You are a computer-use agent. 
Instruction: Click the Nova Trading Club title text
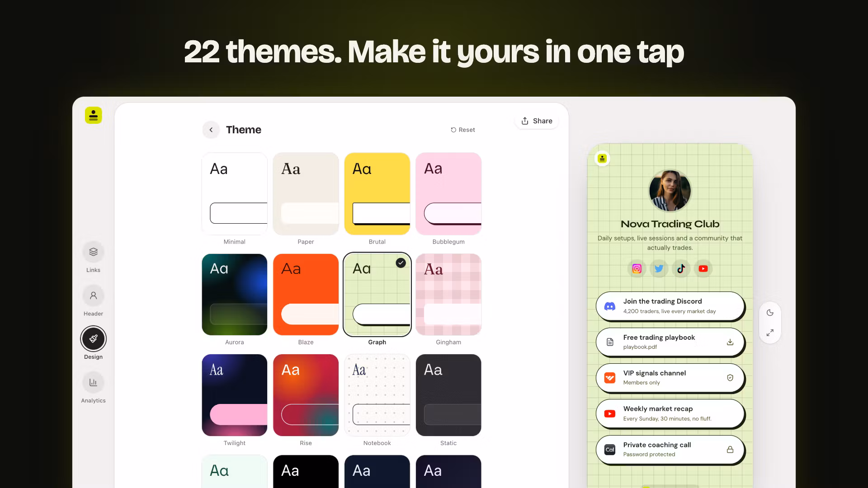[670, 224]
